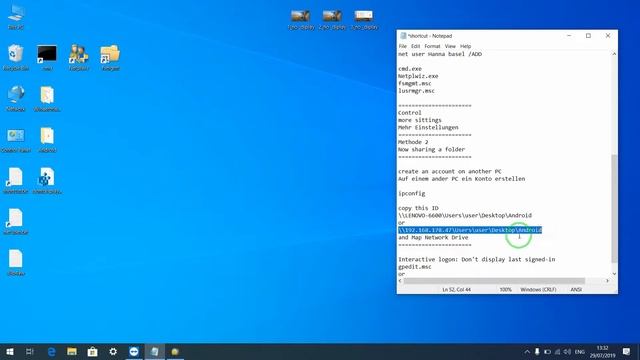Select the Control Panel desktop icon
The image size is (640, 360).
coord(16,140)
